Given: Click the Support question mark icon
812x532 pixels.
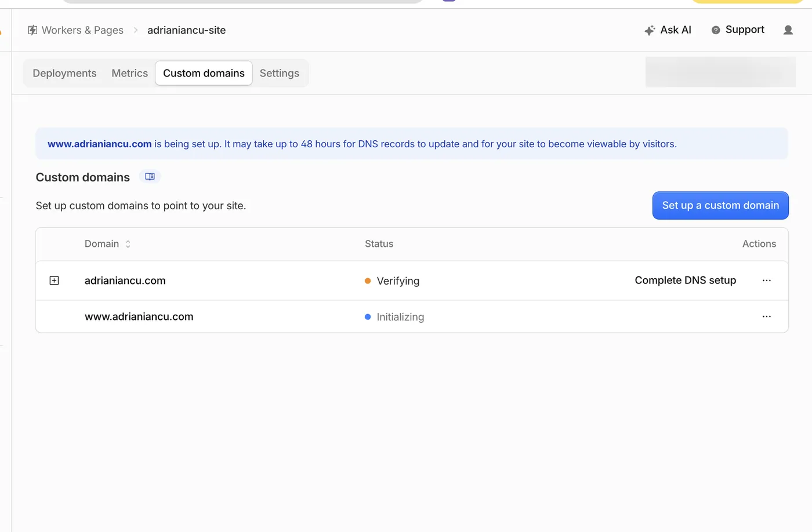Looking at the screenshot, I should coord(716,30).
